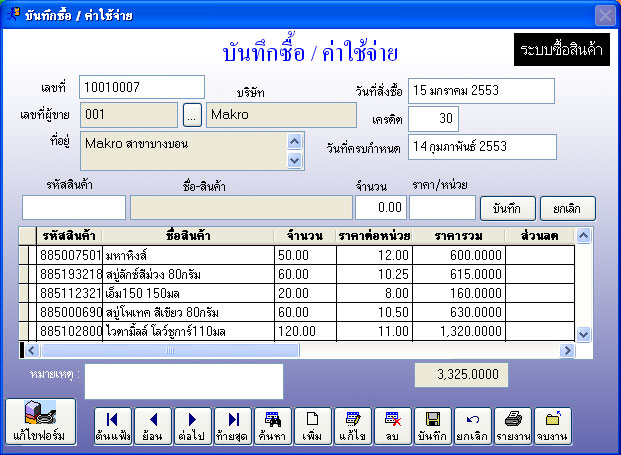Advance to next record with ต่อไป
Screen dimensions: 621x455
(x=193, y=426)
